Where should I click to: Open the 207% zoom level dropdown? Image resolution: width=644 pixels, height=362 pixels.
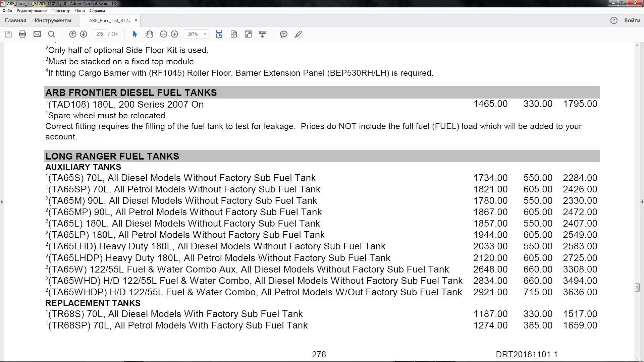coord(205,34)
